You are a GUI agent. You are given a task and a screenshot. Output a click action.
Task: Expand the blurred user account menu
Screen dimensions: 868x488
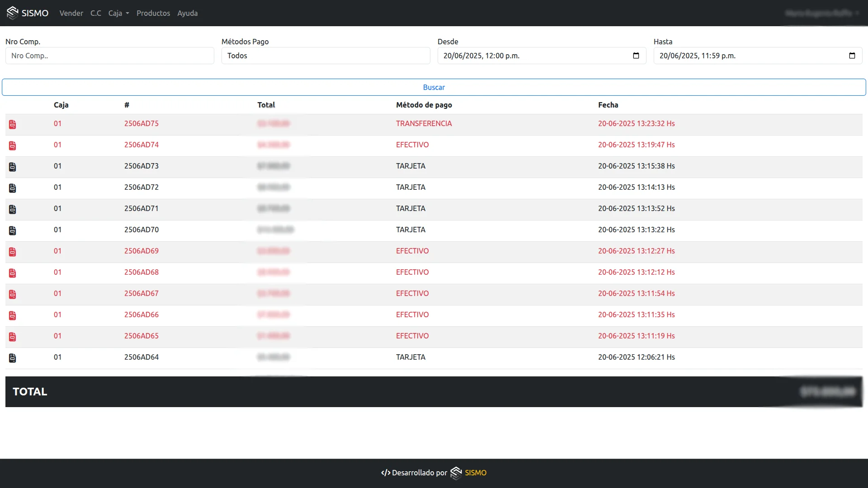[822, 13]
